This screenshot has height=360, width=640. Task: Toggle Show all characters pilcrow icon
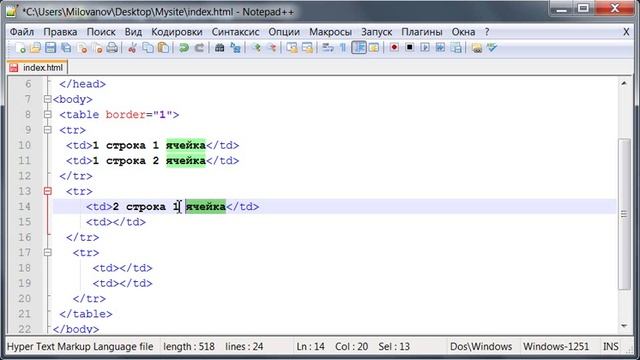tap(343, 48)
